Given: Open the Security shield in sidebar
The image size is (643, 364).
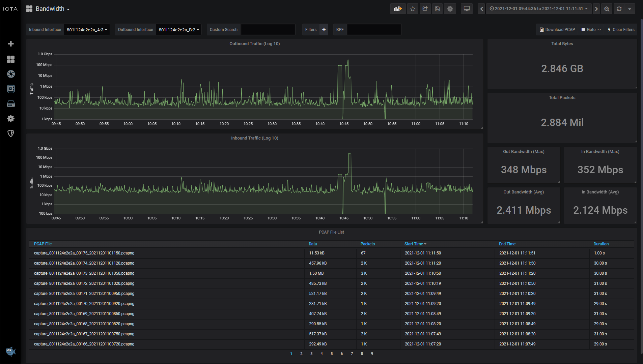Looking at the screenshot, I should [x=11, y=133].
